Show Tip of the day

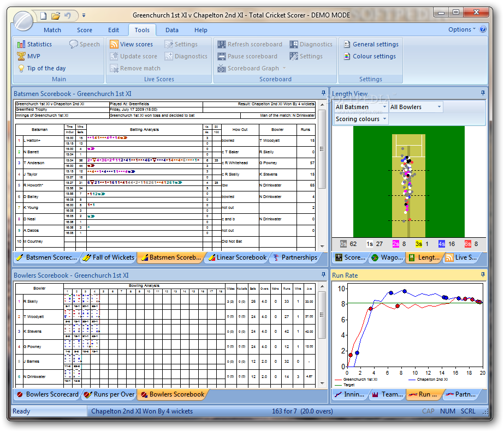[42, 68]
